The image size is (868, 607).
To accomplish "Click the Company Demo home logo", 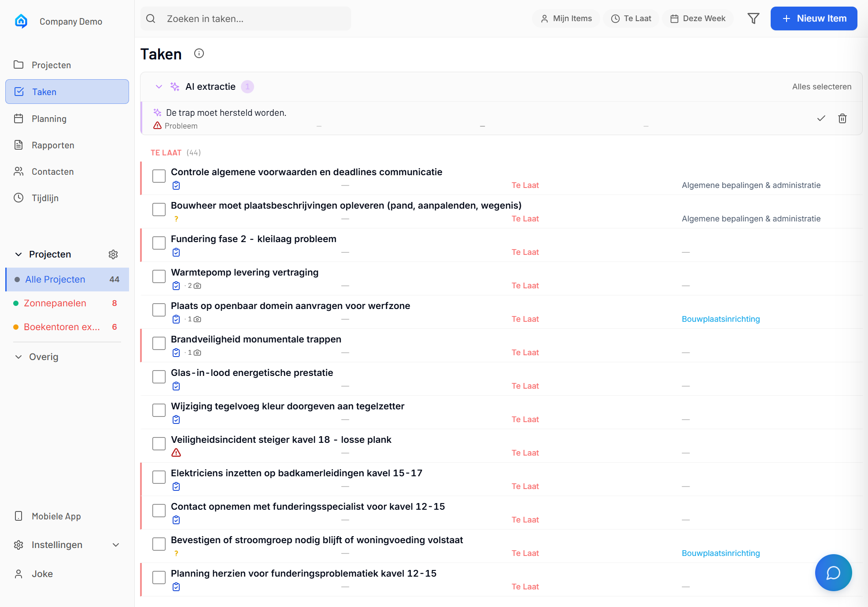I will 21,21.
